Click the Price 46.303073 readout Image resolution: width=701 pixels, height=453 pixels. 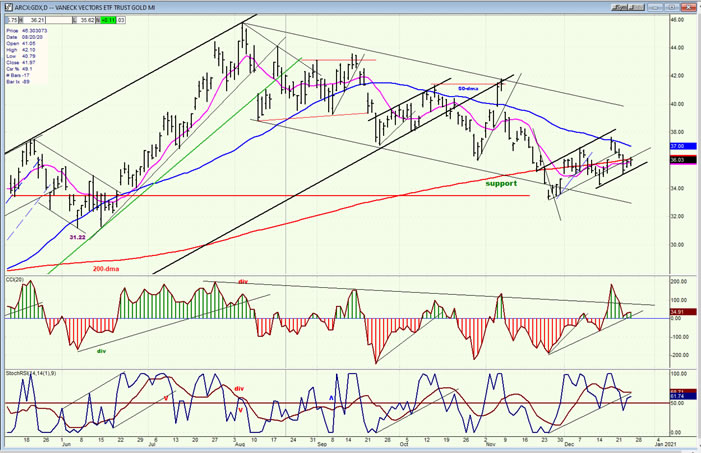coord(26,31)
